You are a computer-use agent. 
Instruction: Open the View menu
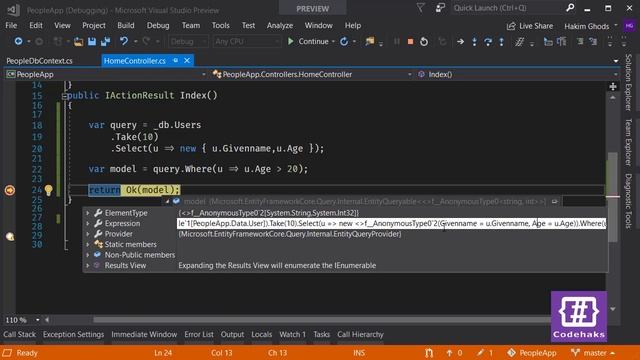62,25
